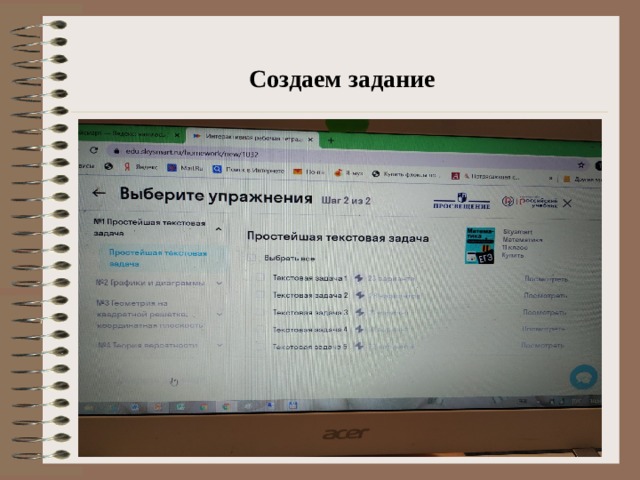
Task: Click lightning icon next to Текстовая задача 4
Action: pos(359,329)
